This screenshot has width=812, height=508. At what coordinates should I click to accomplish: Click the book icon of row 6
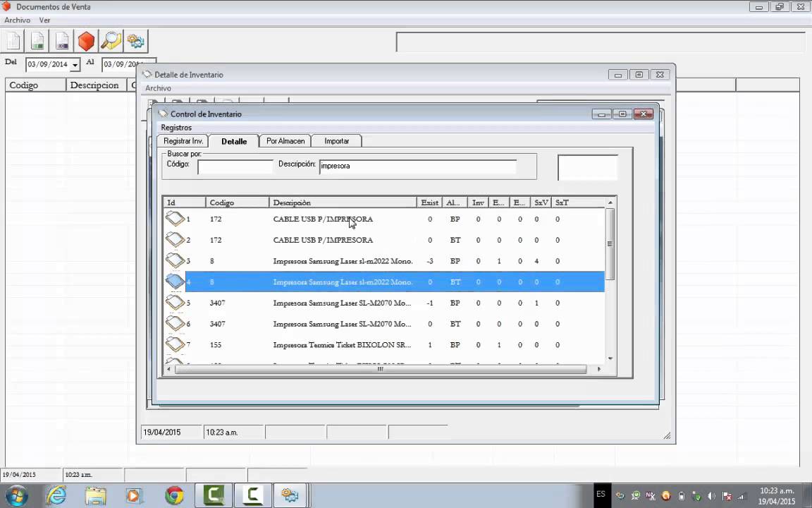point(175,323)
